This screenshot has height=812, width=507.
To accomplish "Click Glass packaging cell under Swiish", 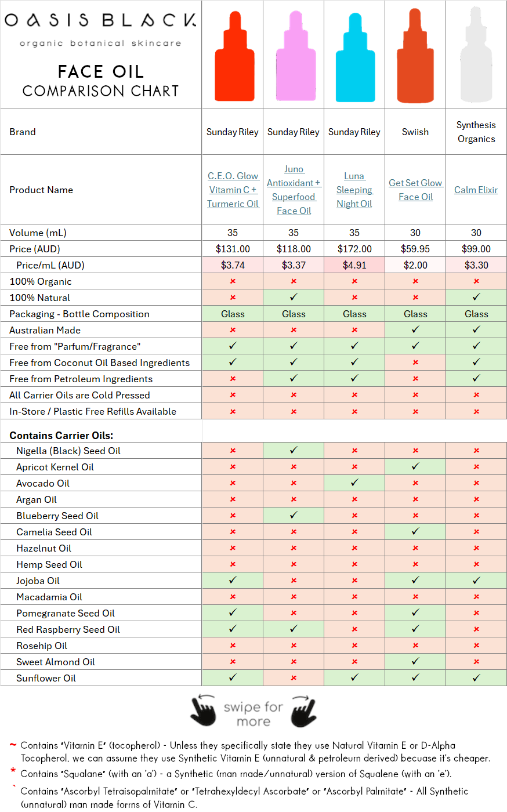I will [x=415, y=314].
